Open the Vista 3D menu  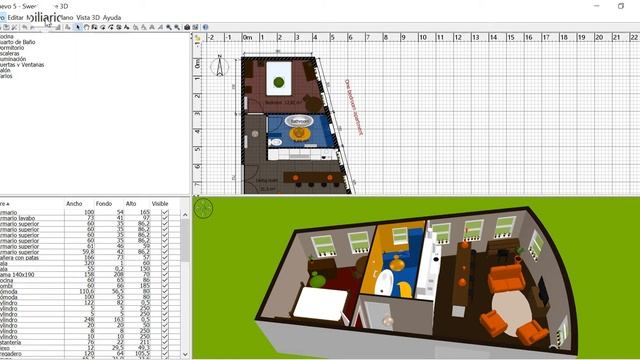pos(88,18)
